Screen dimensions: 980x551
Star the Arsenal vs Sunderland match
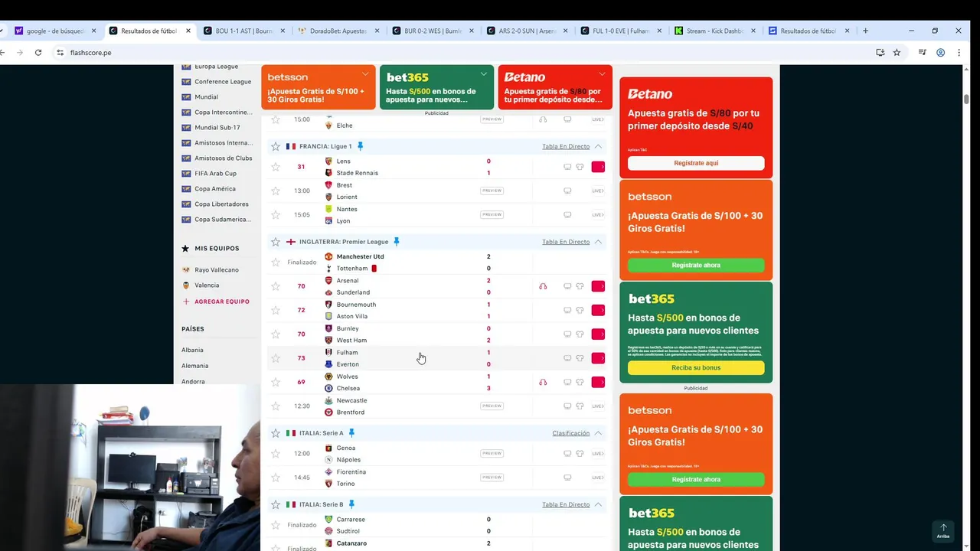tap(276, 286)
